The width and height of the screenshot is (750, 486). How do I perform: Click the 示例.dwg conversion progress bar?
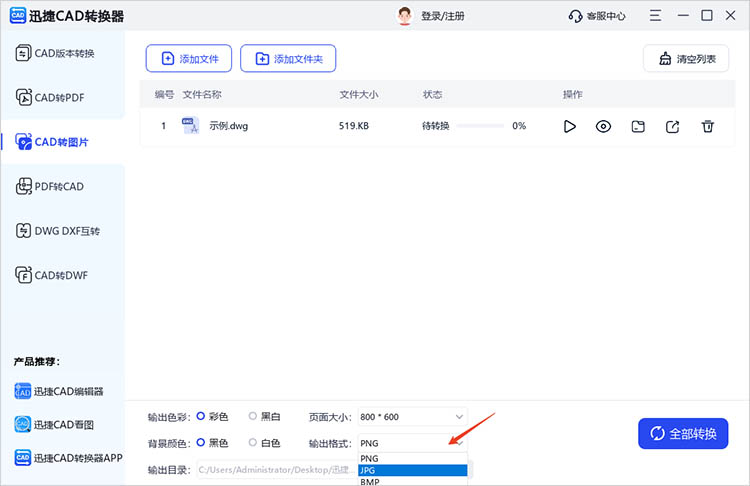pos(480,126)
